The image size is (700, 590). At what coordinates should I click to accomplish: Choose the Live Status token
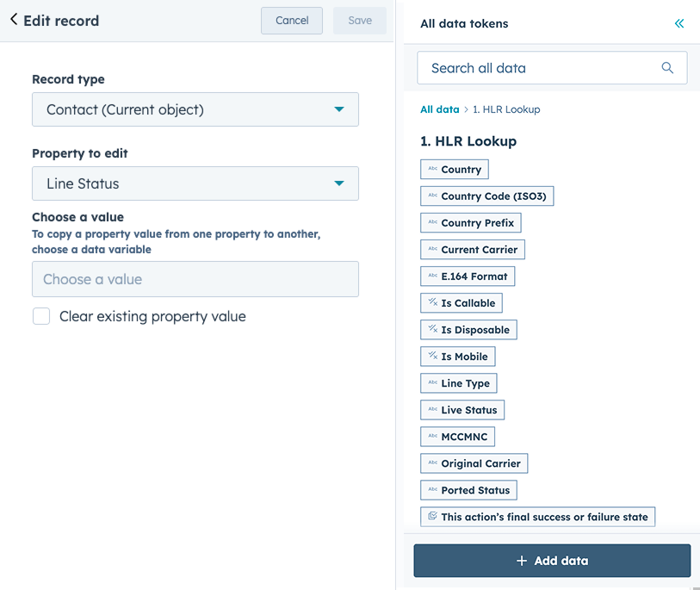(x=462, y=410)
